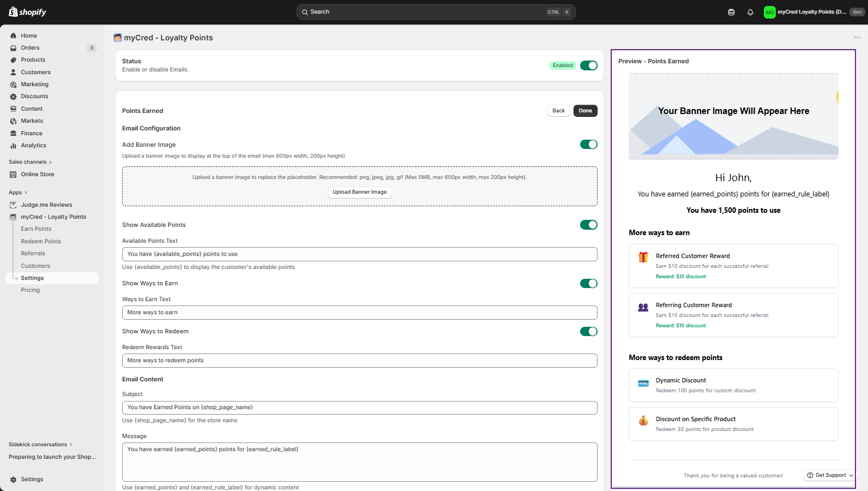Click the Shopify logo icon
The height and width of the screenshot is (491, 868).
click(x=13, y=12)
